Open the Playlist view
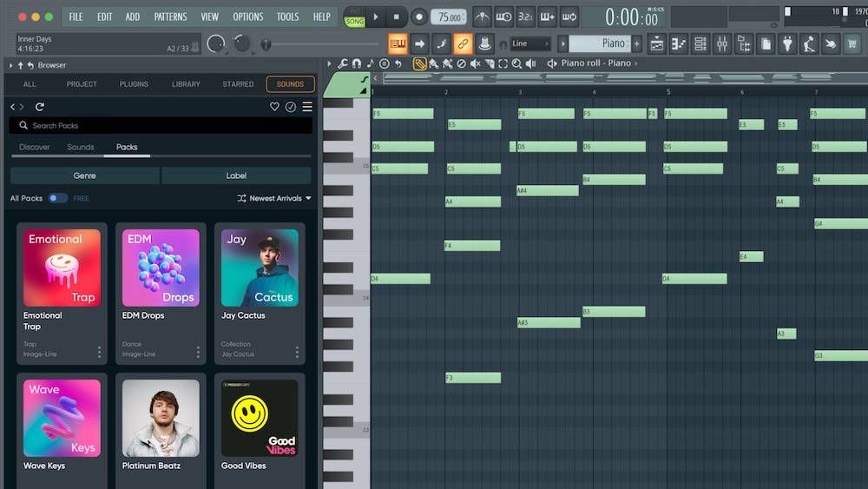The image size is (868, 489). tap(656, 43)
